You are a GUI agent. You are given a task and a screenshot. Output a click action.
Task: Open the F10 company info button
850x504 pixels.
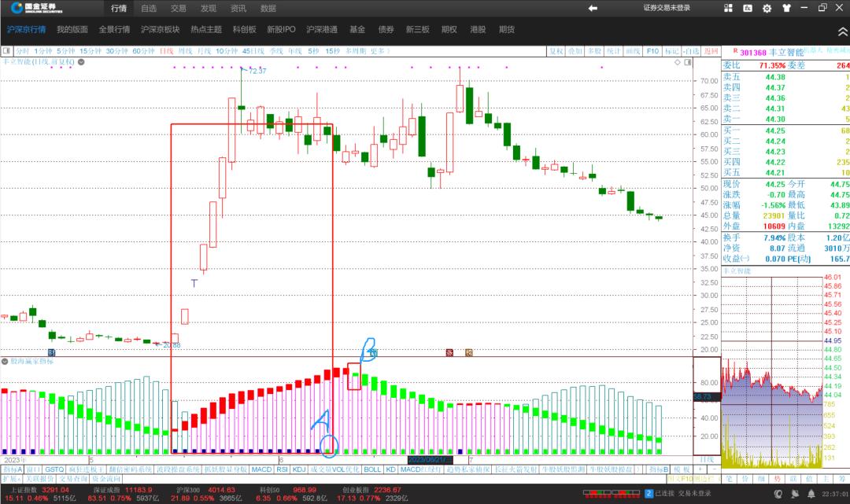[x=652, y=51]
